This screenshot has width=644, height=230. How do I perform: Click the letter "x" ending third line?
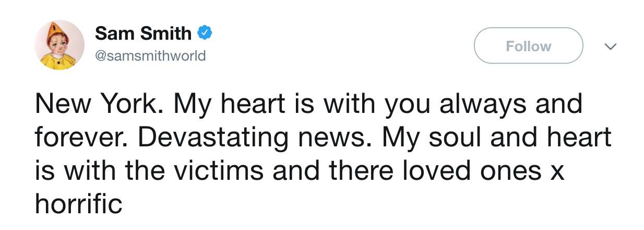(557, 171)
